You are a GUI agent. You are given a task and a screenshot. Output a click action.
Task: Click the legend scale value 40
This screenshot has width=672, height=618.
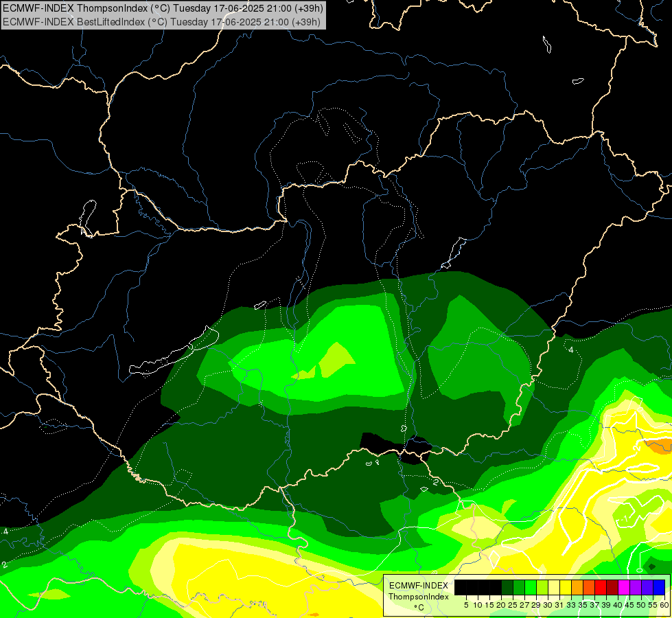point(618,605)
